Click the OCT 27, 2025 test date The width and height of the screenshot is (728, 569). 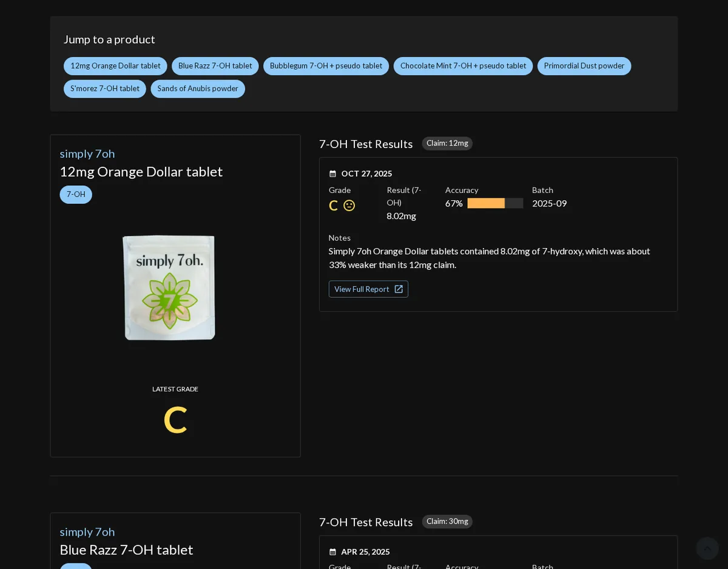pyautogui.click(x=366, y=174)
